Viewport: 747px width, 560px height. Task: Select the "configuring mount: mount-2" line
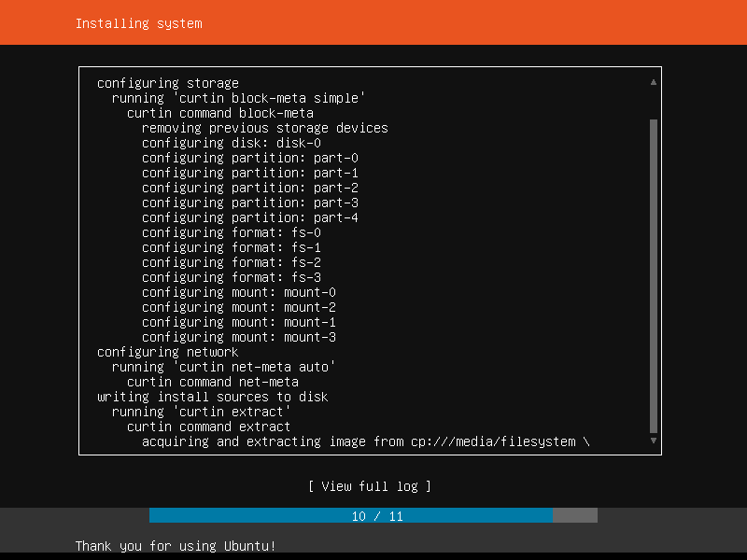[239, 307]
